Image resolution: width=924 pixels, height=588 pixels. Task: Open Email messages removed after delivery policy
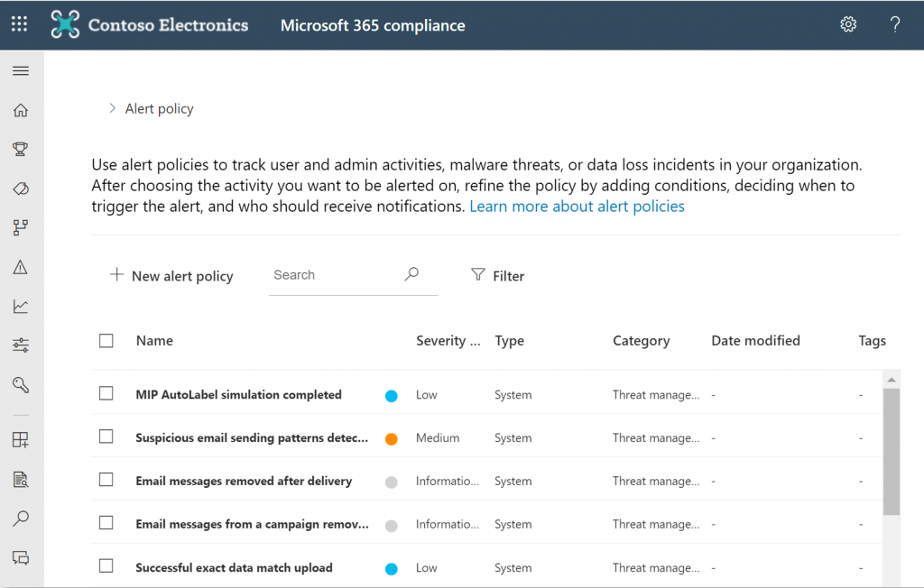pyautogui.click(x=244, y=481)
